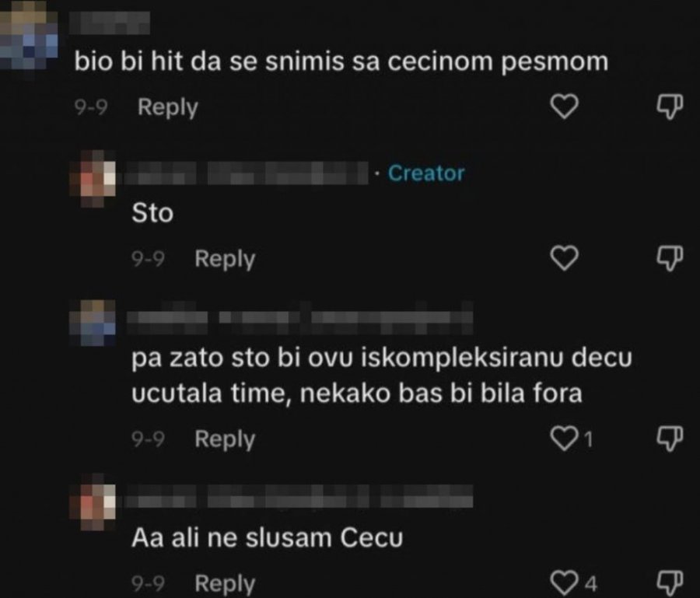Dislike 'Aa ali ne slusam Cecu' comment
This screenshot has height=598, width=700.
click(670, 582)
